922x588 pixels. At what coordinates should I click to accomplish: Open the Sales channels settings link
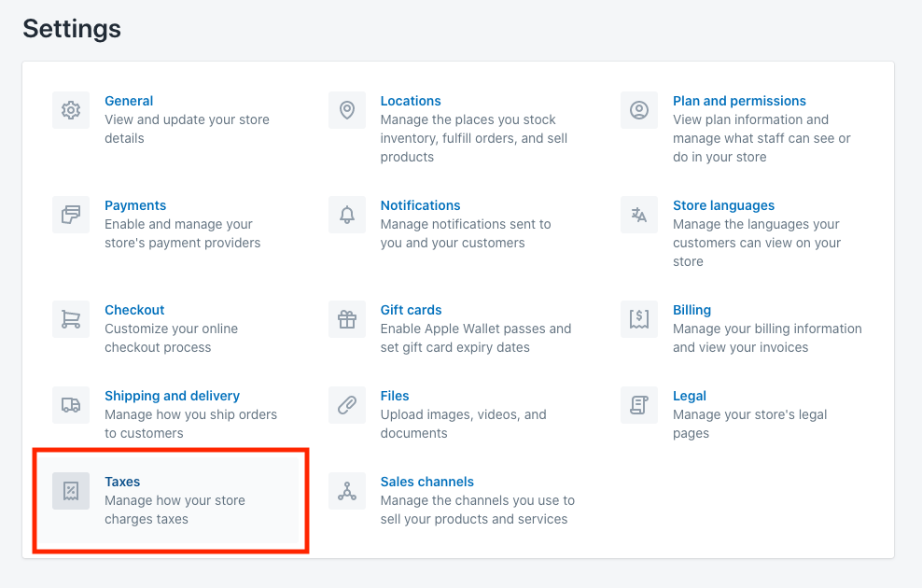point(427,482)
